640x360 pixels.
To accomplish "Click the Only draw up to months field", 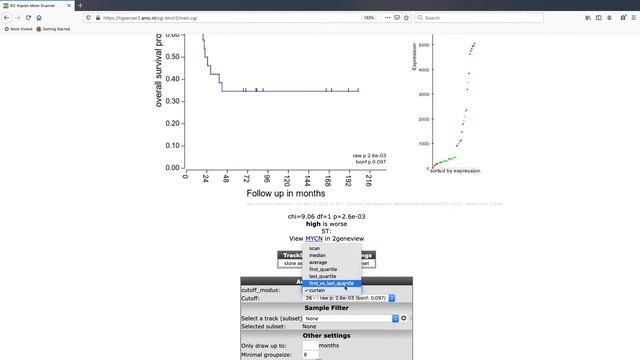I will (x=310, y=345).
